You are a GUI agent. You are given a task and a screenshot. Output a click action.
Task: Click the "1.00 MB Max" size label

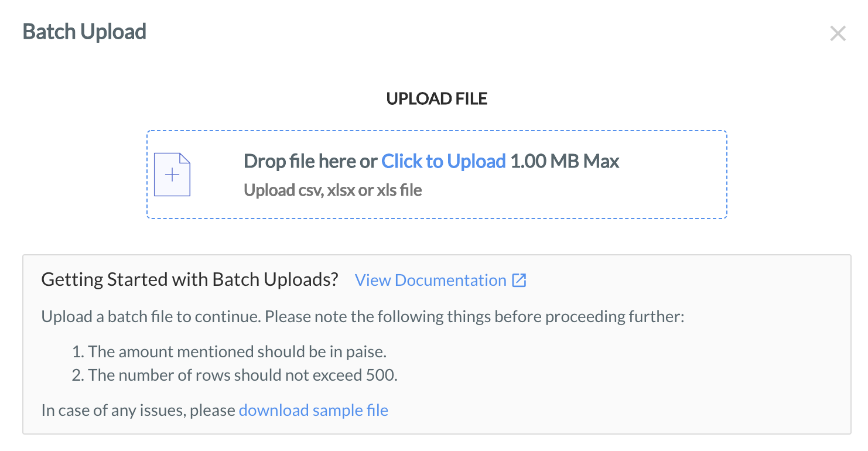565,161
